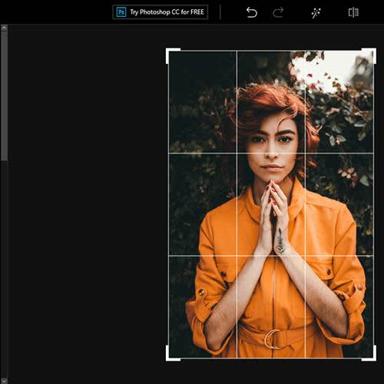This screenshot has height=384, width=384.
Task: Click the Try Photoshop CC for FREE button
Action: (x=160, y=12)
